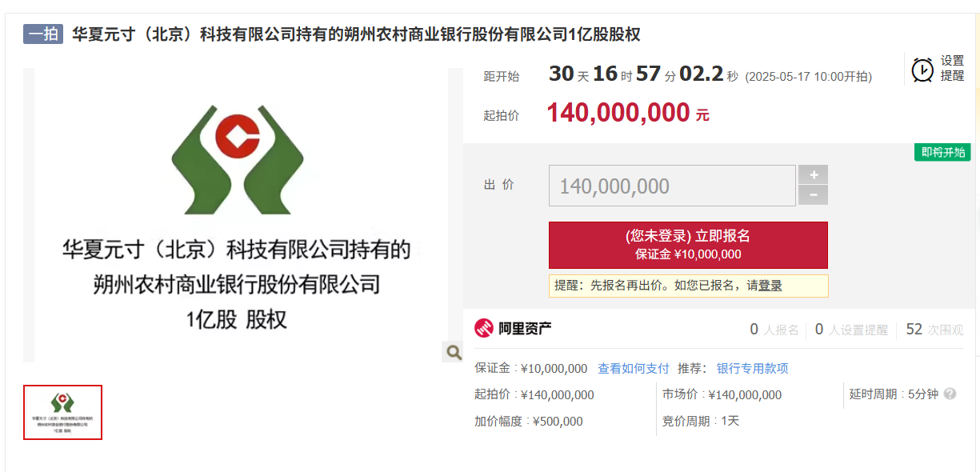Click the auction listing title
This screenshot has width=980, height=472.
[356, 34]
